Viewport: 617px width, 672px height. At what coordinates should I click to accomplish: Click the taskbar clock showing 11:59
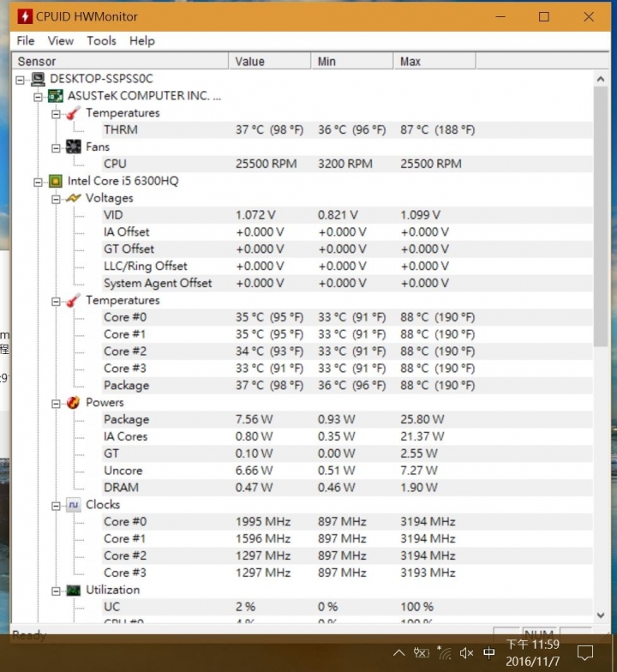tap(533, 653)
